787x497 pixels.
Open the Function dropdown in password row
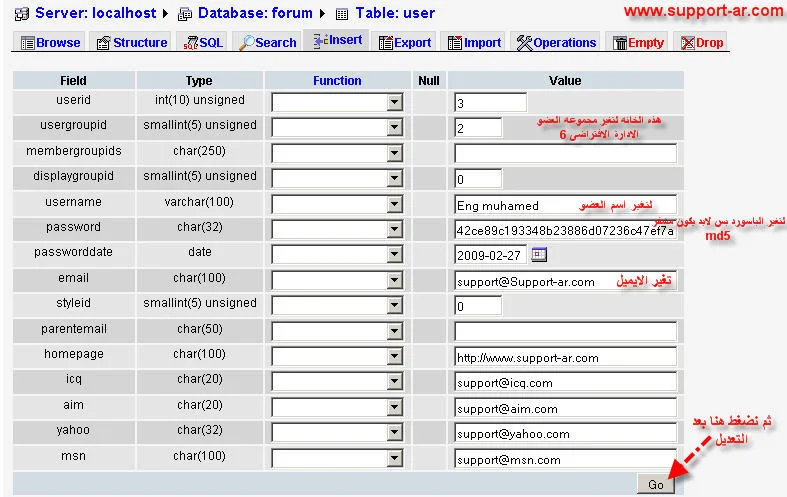coord(394,229)
